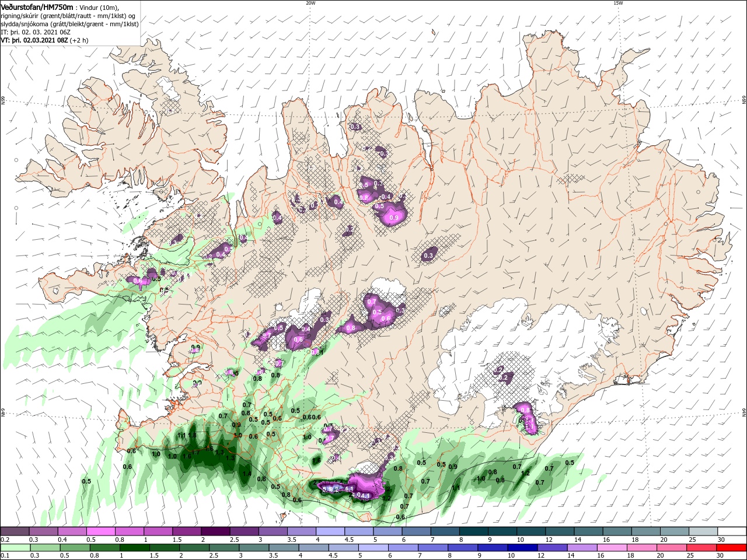Pick the violet 12 rain legend swatch

click(x=551, y=548)
